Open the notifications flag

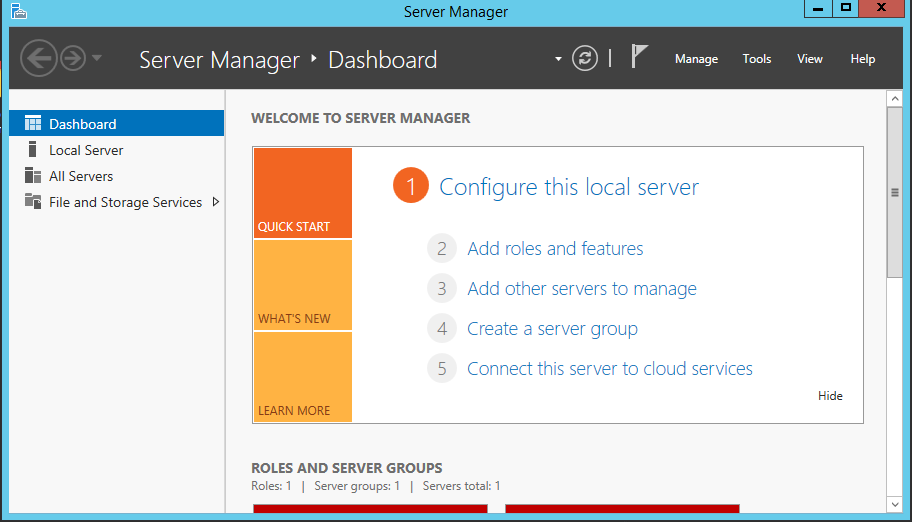click(639, 56)
